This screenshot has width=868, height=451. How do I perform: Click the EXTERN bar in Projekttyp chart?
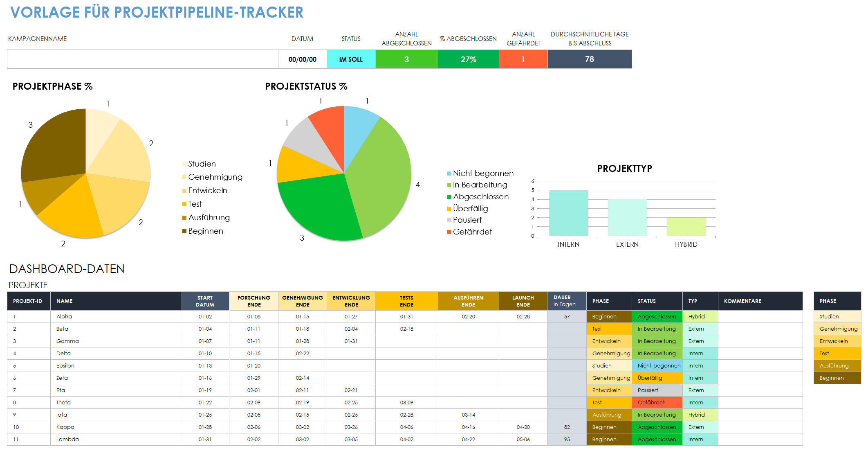point(627,218)
